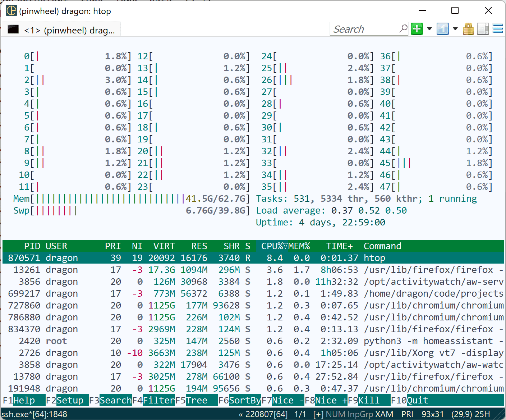Screen dimensions: 506x420
Task: Sort by Command column header
Action: (x=382, y=246)
